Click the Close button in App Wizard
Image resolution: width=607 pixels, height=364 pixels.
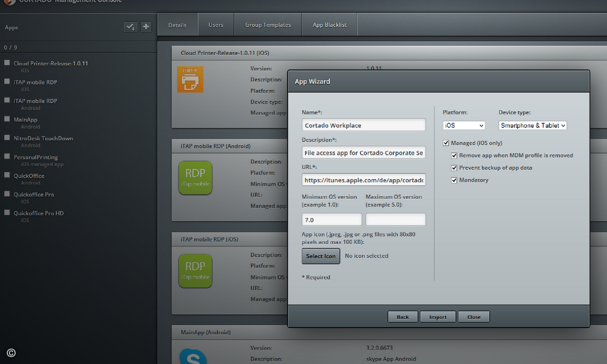pos(474,317)
